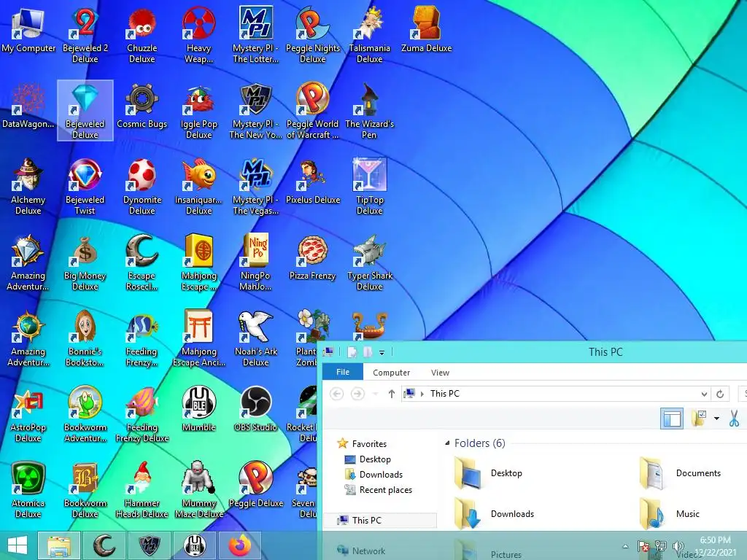Open OBS Studio desktop shortcut
Viewport: 747px width, 560px height.
[x=256, y=408]
